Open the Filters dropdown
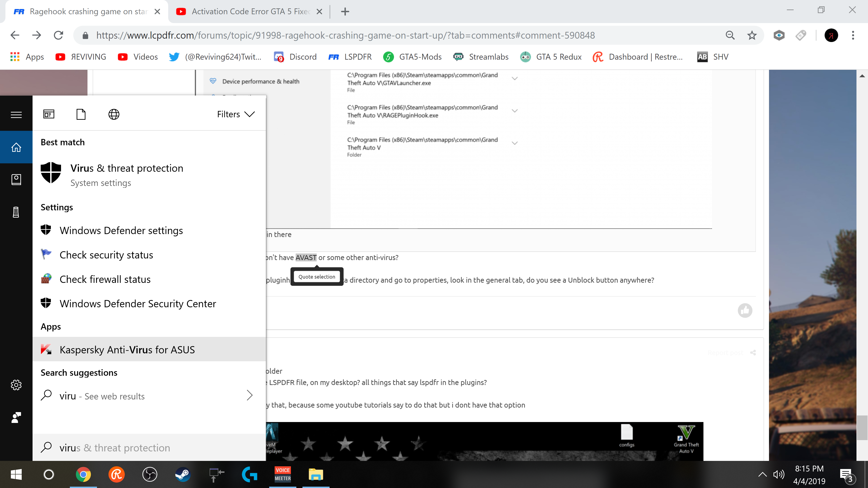The image size is (868, 488). [236, 114]
